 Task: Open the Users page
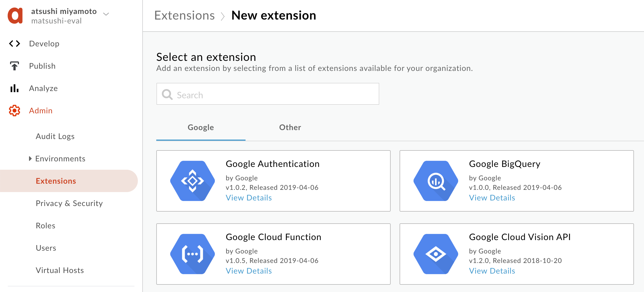(x=46, y=248)
